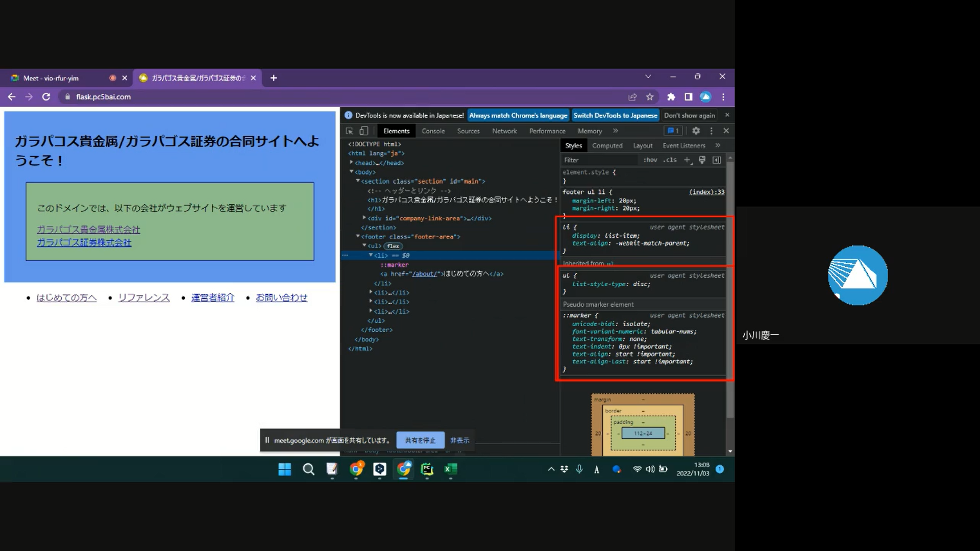Expand the company-link-area div node

coord(364,218)
